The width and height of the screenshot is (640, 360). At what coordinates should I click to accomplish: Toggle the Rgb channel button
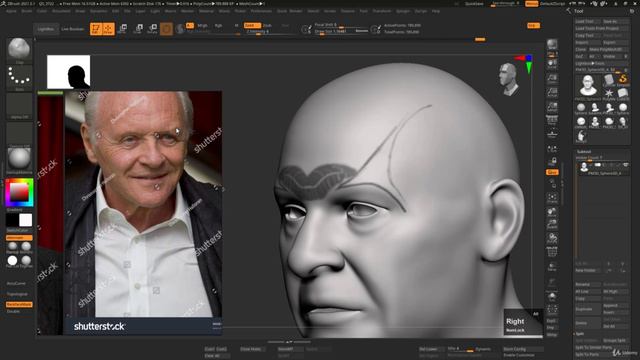[218, 25]
